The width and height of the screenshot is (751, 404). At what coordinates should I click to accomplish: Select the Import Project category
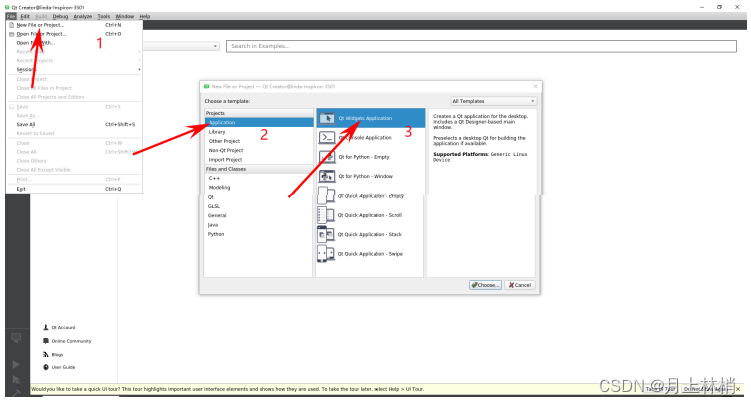[x=259, y=160]
